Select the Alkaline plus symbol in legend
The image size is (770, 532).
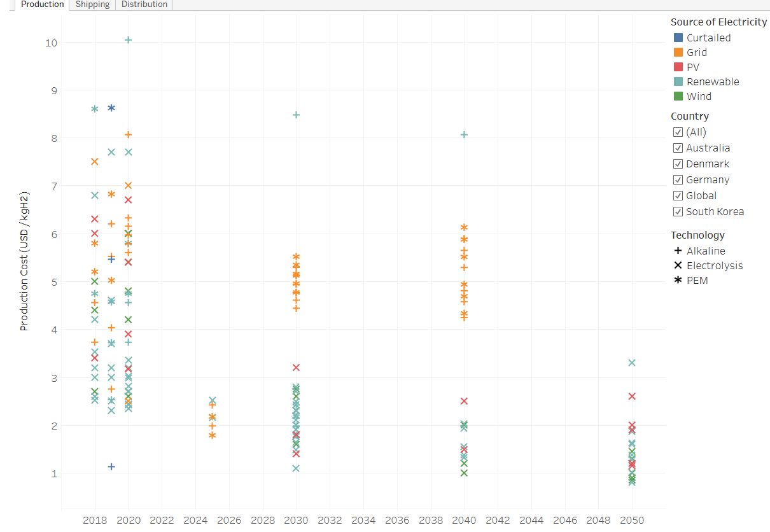coord(678,251)
